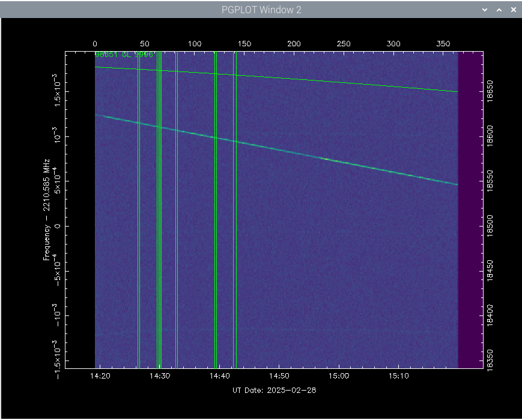Click the left axis label 0
This screenshot has height=420, width=522.
click(x=57, y=226)
